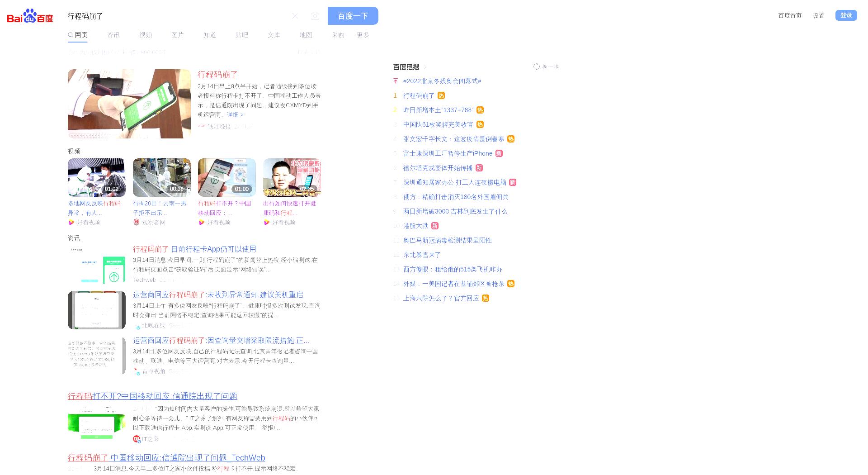Open thumbnail of 北晚在线 news item

97,310
